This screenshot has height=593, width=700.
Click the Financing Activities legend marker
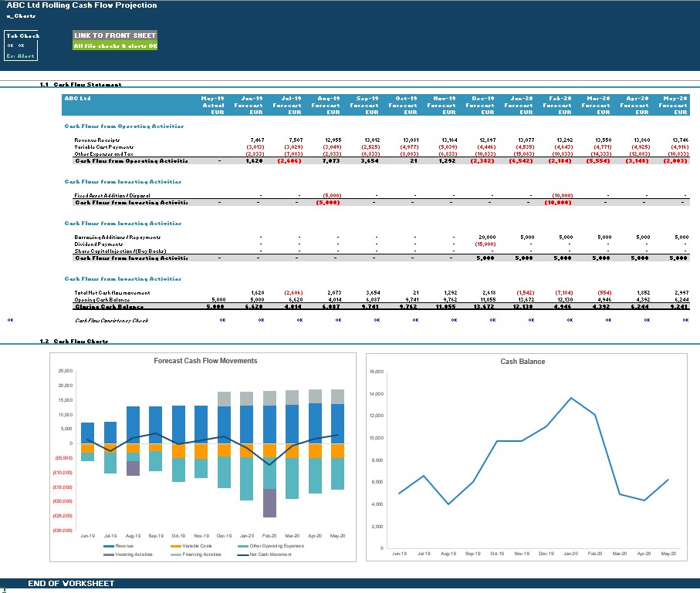(176, 554)
